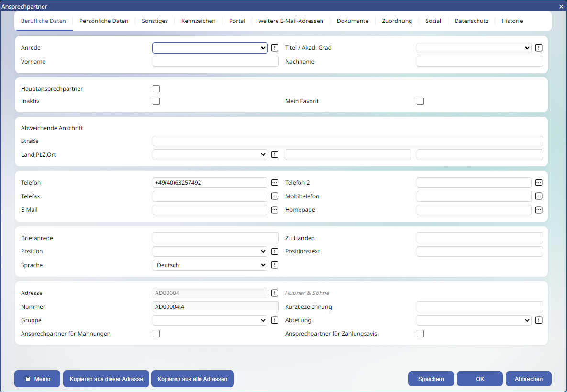Viewport: 567px width, 392px height.
Task: Click the info icon next to Abteilung dropdown
Action: (x=539, y=320)
